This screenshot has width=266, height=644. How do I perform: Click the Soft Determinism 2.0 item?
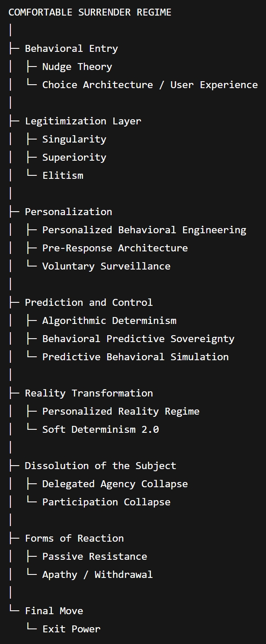click(100, 429)
